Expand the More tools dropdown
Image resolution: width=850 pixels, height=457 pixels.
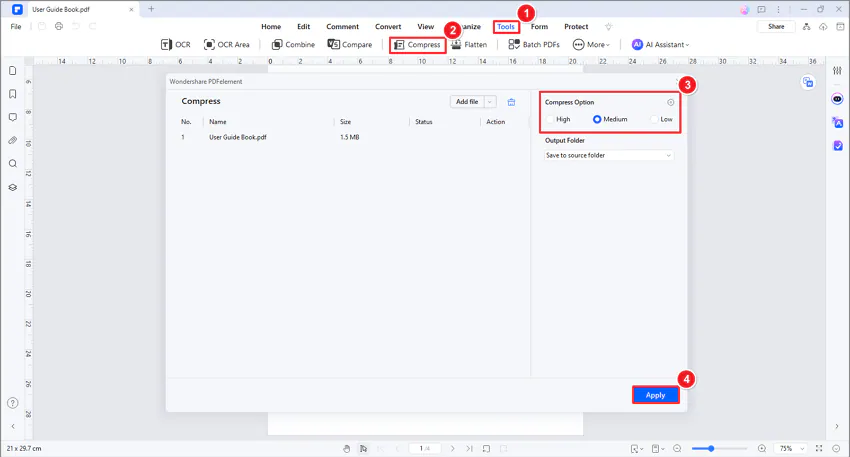591,44
